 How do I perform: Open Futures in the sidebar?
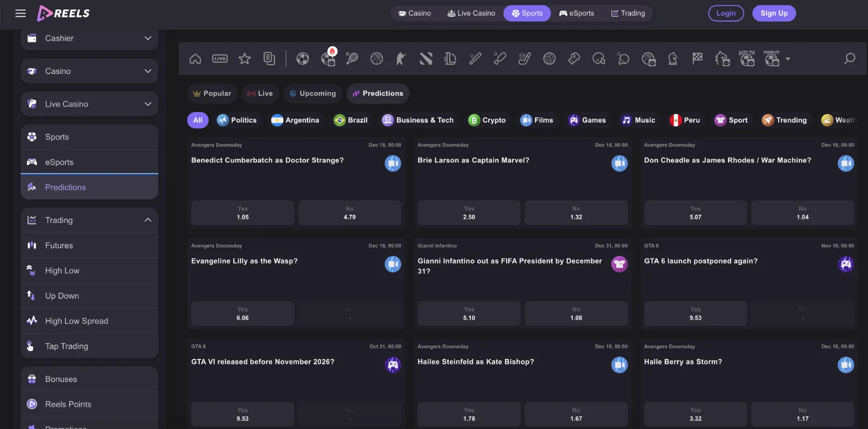(90, 245)
